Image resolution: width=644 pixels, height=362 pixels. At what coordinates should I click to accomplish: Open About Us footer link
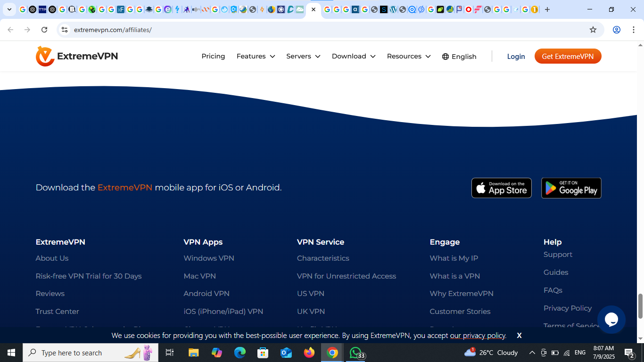pyautogui.click(x=52, y=258)
